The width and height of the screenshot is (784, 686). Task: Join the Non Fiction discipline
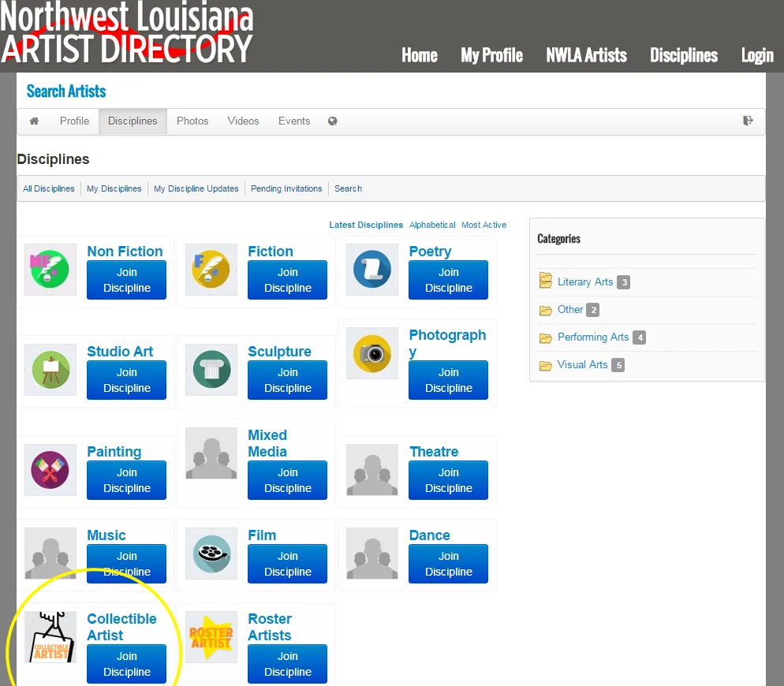(126, 280)
